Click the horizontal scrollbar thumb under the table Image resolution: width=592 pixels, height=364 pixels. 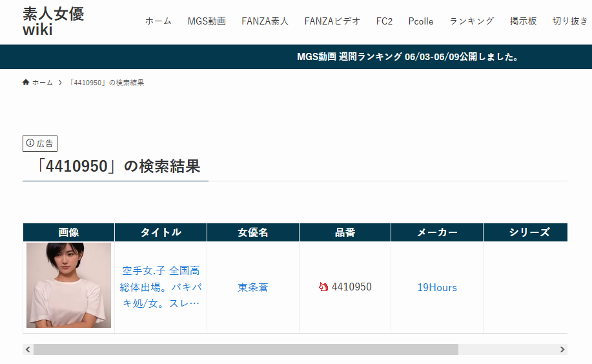[245, 350]
